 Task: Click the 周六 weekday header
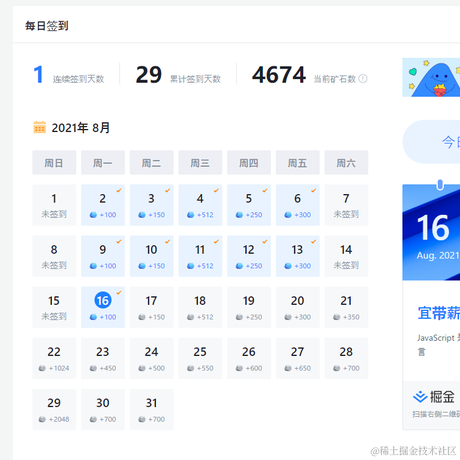pos(346,162)
